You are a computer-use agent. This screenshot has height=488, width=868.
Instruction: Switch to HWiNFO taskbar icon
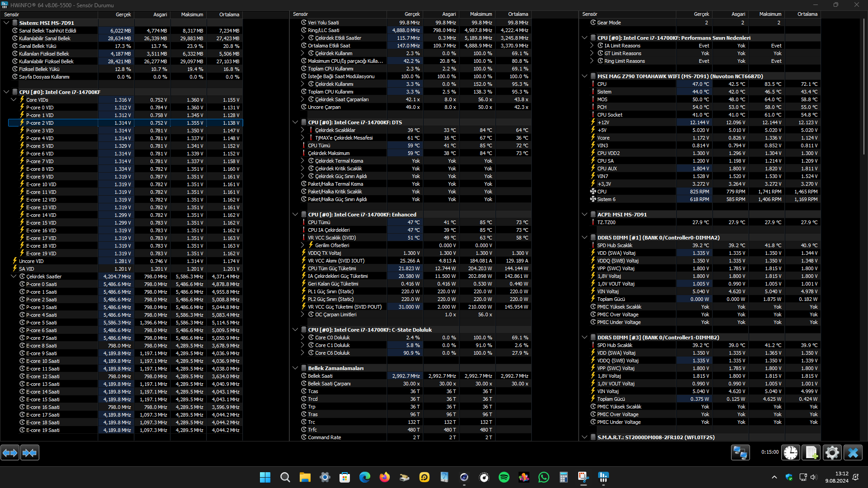pos(604,477)
